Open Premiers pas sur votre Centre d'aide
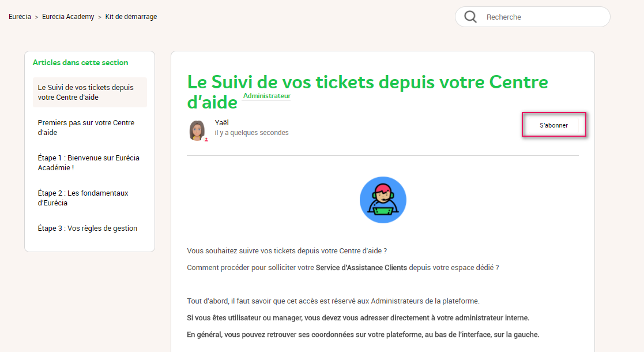644x352 pixels. pos(86,128)
